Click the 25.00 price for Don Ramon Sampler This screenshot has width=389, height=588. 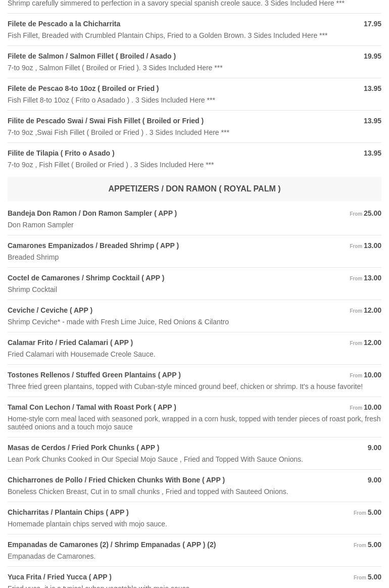point(372,213)
